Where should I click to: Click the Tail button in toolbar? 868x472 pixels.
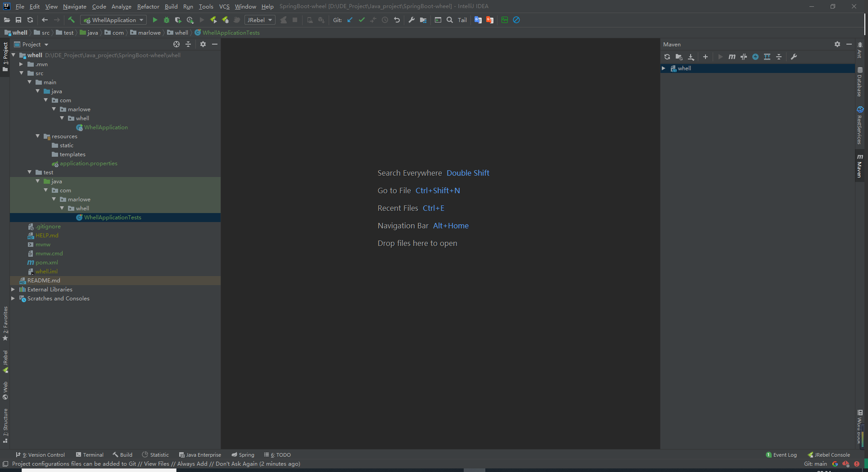click(x=462, y=20)
